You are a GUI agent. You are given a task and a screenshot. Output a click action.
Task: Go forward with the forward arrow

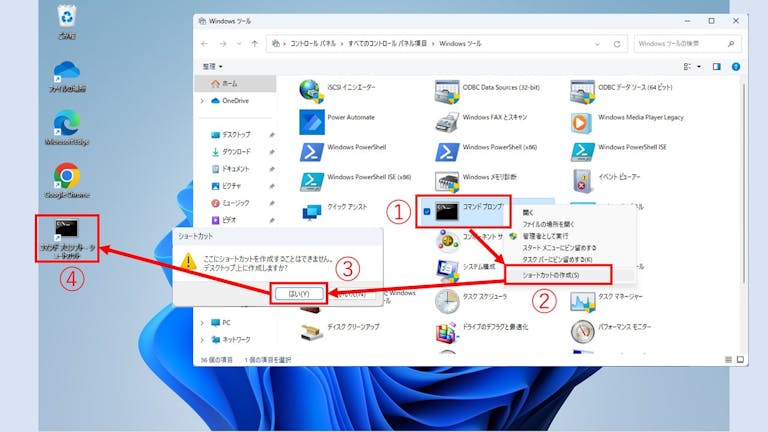[x=223, y=44]
